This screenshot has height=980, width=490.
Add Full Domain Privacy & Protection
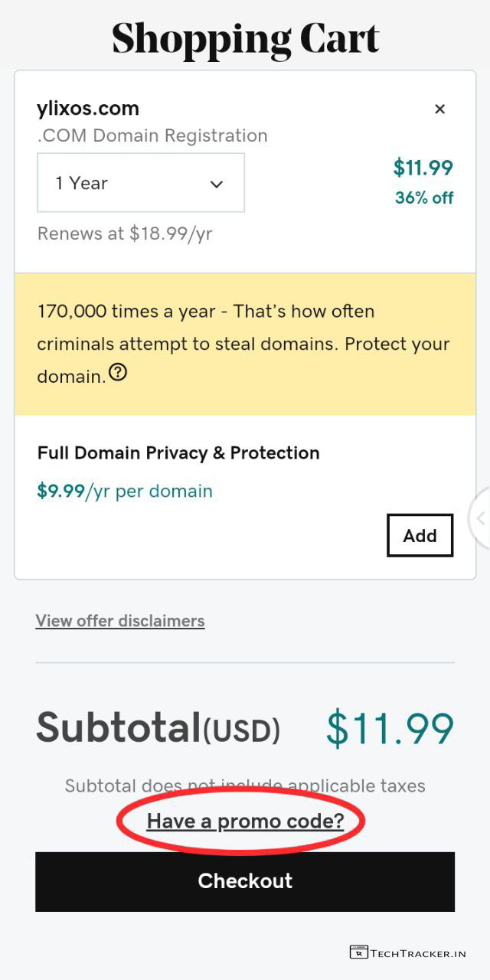(420, 535)
